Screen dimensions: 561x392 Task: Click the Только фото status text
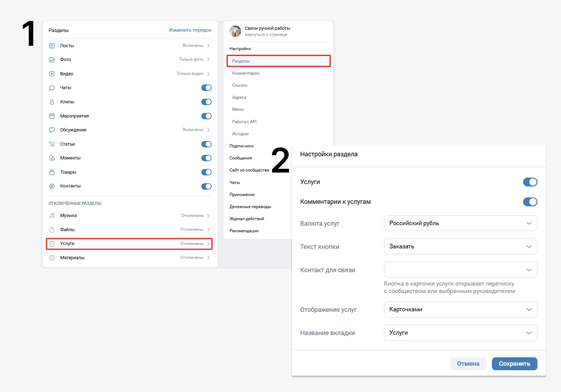[191, 60]
